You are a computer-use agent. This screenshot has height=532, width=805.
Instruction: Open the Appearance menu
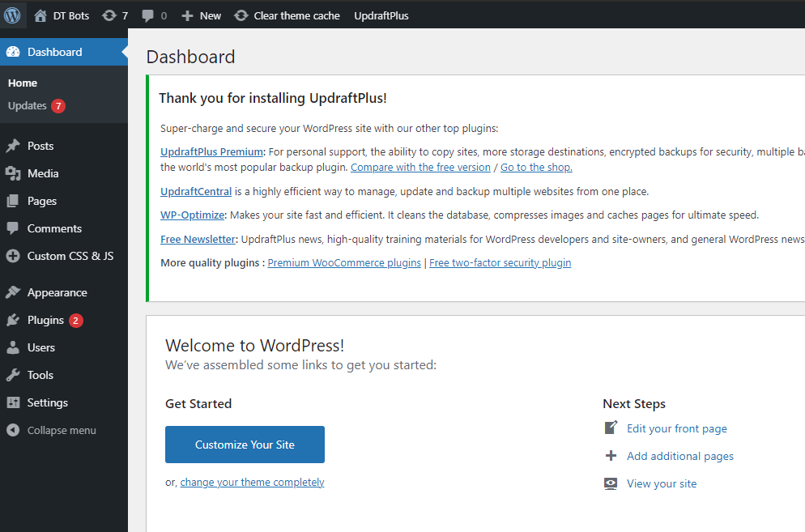coord(64,292)
